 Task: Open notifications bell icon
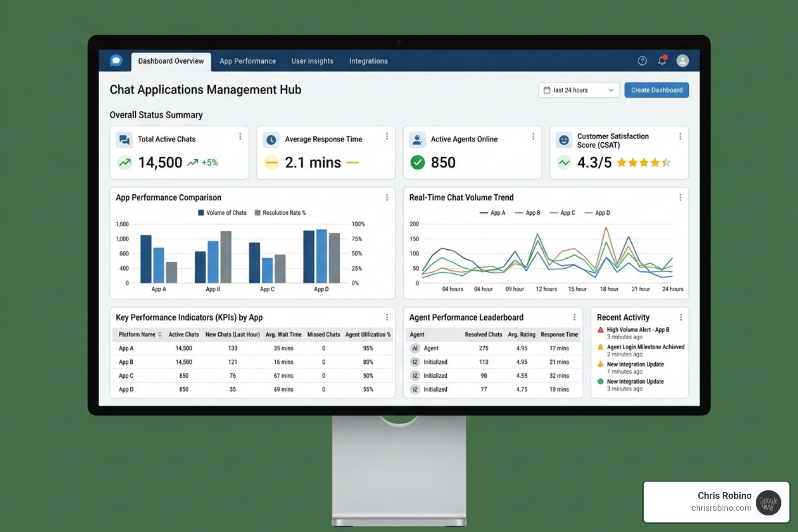tap(662, 60)
